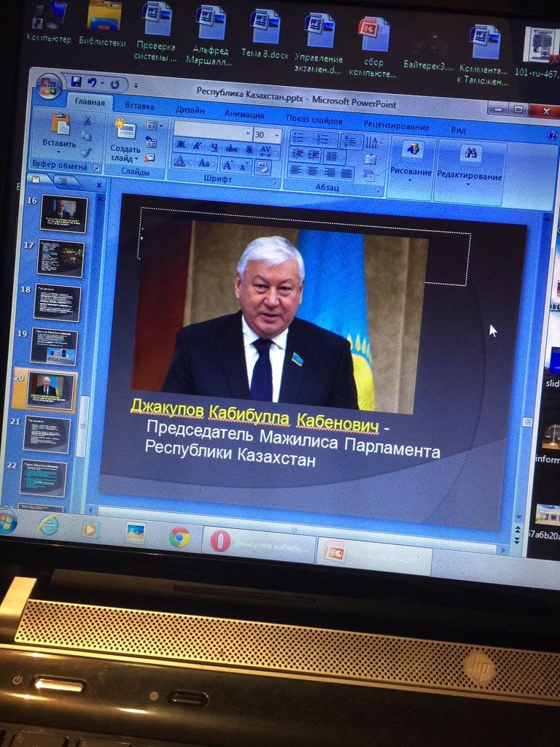Jump to next slide with double-arrow button
The height and width of the screenshot is (747, 560).
click(x=518, y=540)
